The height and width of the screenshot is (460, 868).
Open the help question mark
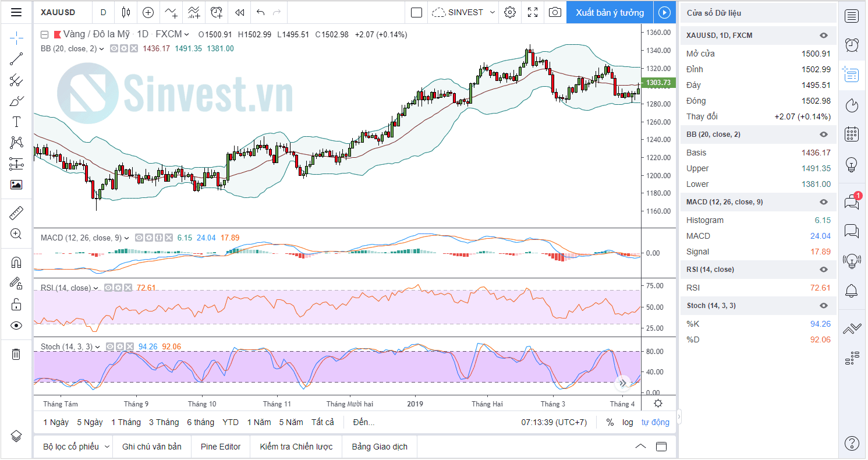click(x=852, y=443)
